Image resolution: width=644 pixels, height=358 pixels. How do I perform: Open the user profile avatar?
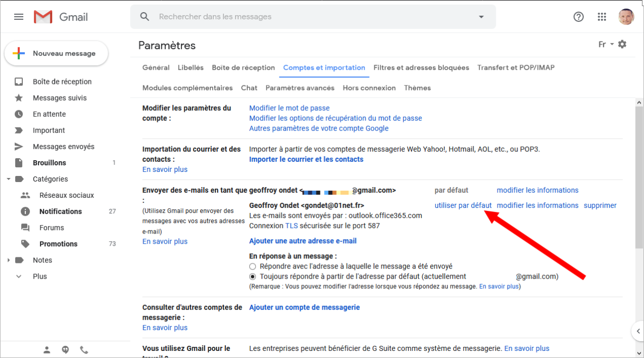coord(626,17)
